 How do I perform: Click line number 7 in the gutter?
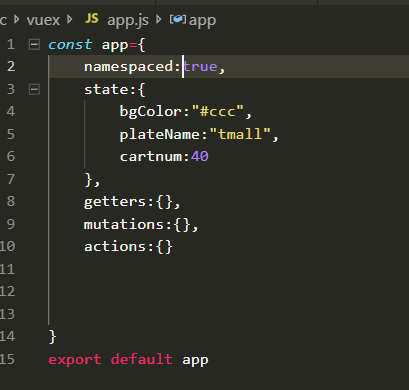pyautogui.click(x=11, y=179)
